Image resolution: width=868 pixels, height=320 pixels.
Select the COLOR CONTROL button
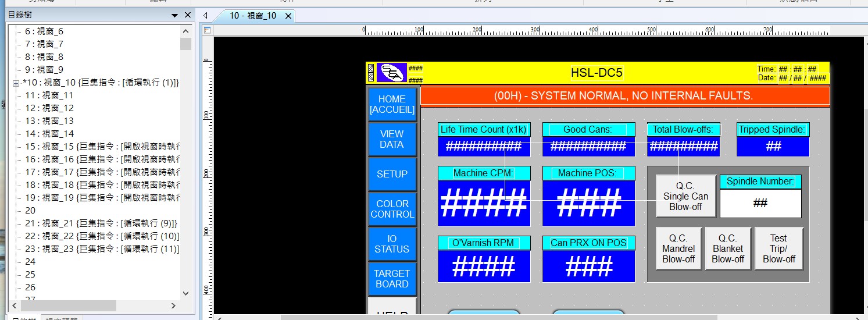pyautogui.click(x=392, y=209)
